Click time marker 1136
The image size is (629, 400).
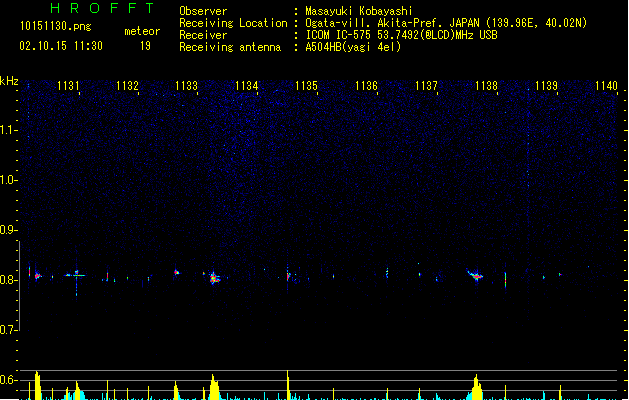tap(367, 86)
